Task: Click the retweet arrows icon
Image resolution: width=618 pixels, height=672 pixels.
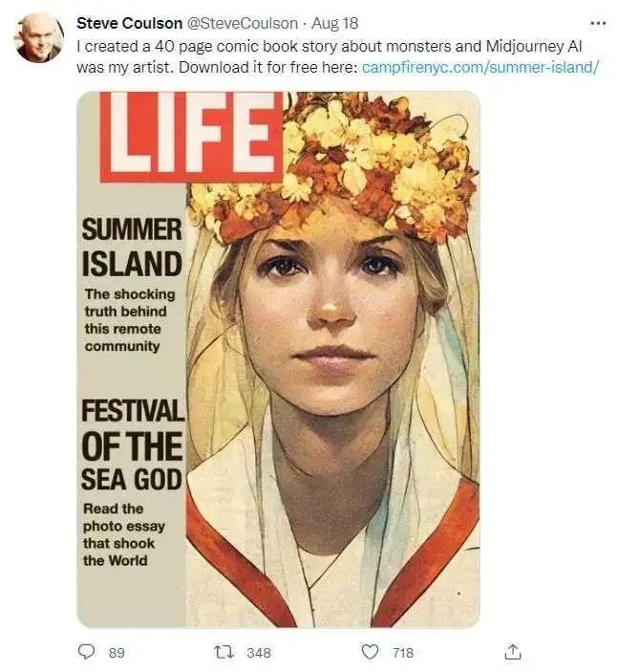Action: (224, 652)
